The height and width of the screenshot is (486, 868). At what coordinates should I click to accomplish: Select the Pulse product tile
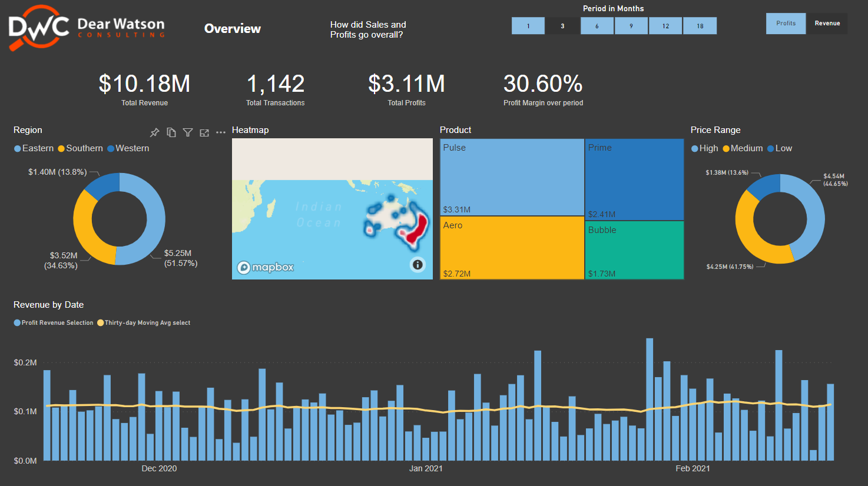[x=512, y=177]
